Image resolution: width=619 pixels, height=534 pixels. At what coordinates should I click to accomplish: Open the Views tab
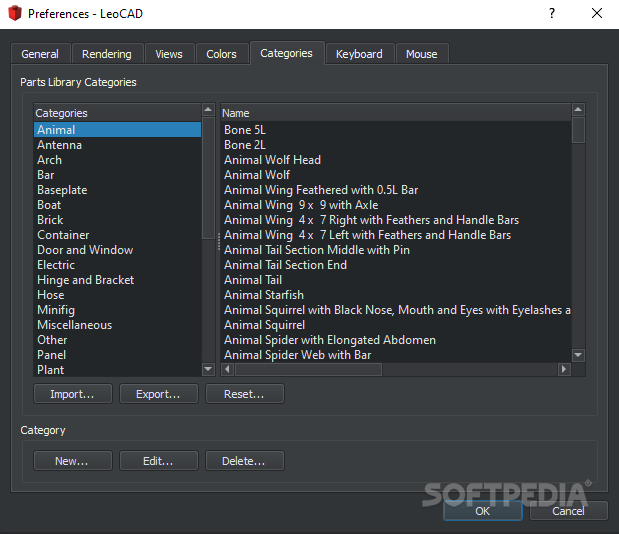tap(169, 54)
